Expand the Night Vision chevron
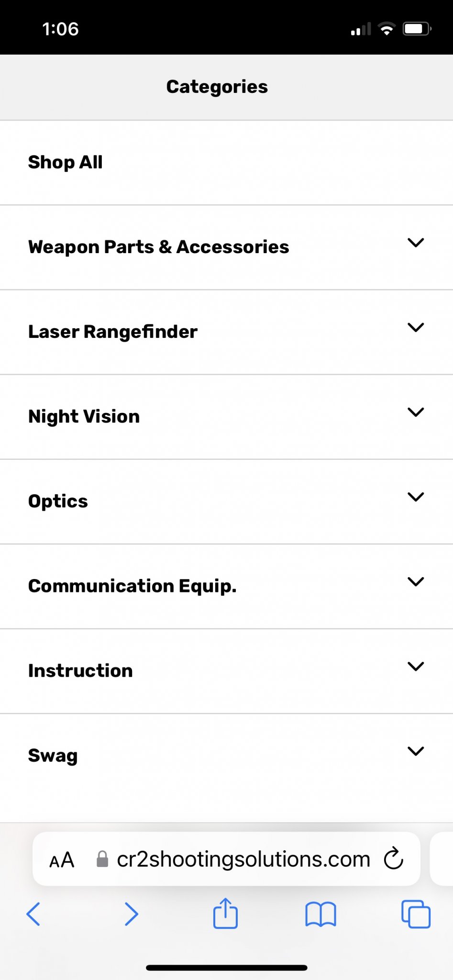This screenshot has height=980, width=453. (x=416, y=412)
